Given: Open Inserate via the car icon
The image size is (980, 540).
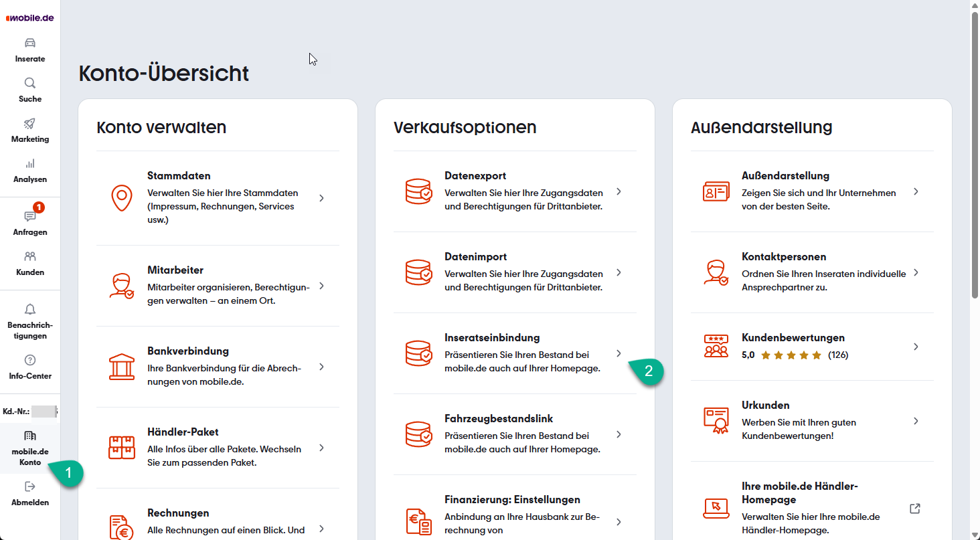Looking at the screenshot, I should click(30, 43).
